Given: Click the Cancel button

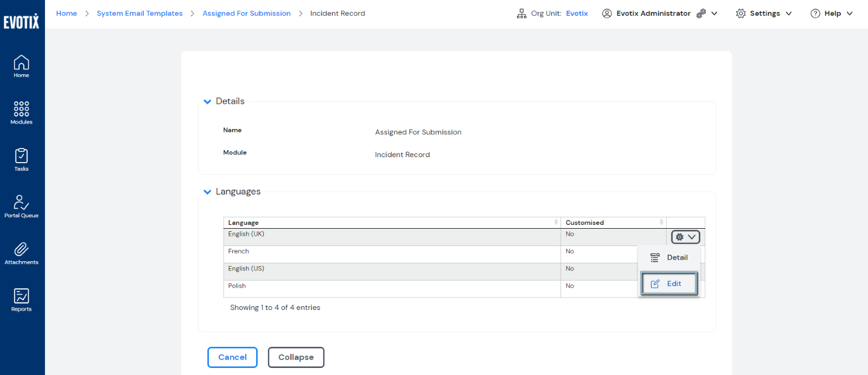Looking at the screenshot, I should [x=232, y=357].
